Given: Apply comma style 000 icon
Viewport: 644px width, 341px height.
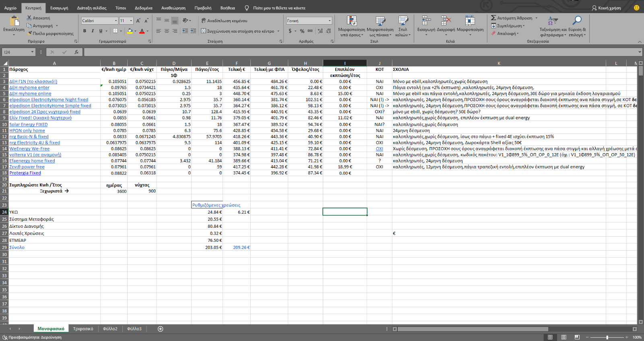Looking at the screenshot, I should (310, 31).
